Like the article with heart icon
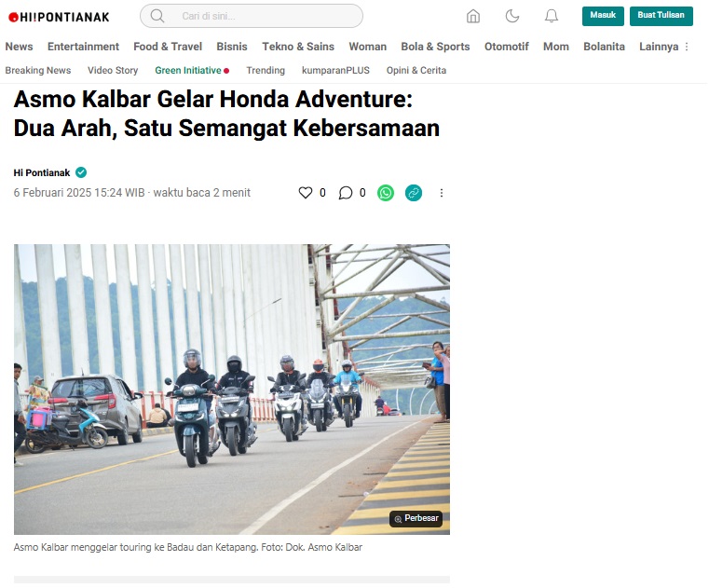The image size is (709, 588). [x=306, y=193]
